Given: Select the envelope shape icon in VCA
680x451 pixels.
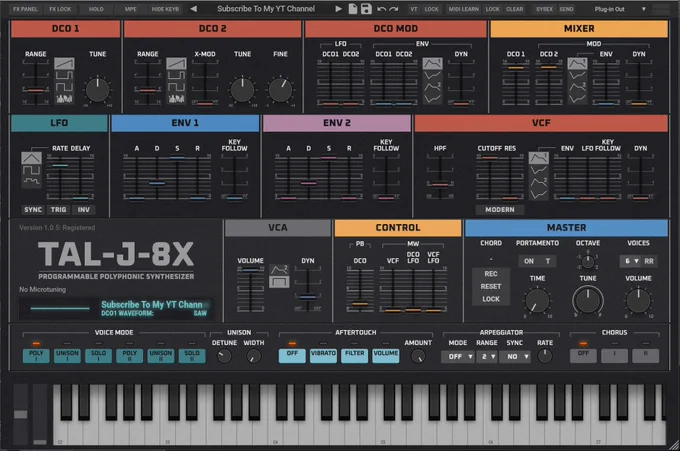Looking at the screenshot, I should (x=279, y=270).
